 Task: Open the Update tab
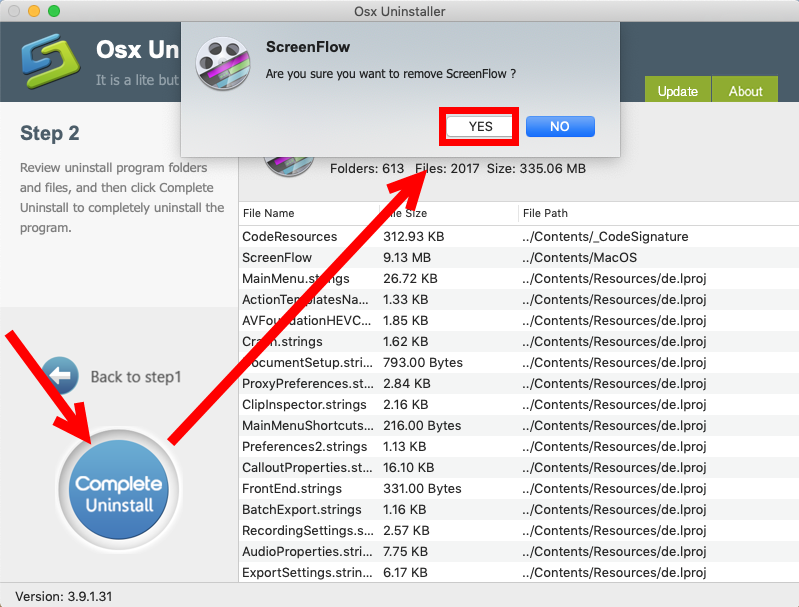point(677,90)
